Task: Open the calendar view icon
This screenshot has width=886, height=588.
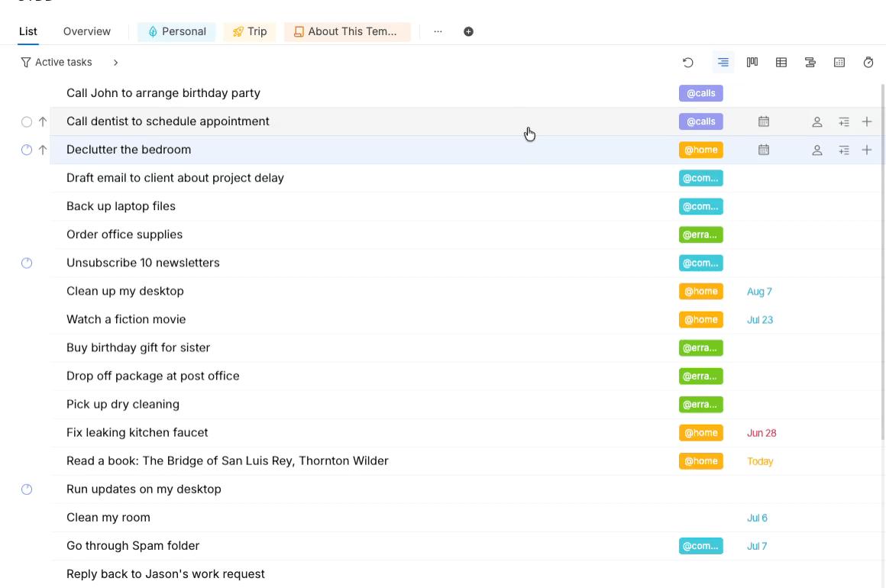Action: click(x=839, y=62)
